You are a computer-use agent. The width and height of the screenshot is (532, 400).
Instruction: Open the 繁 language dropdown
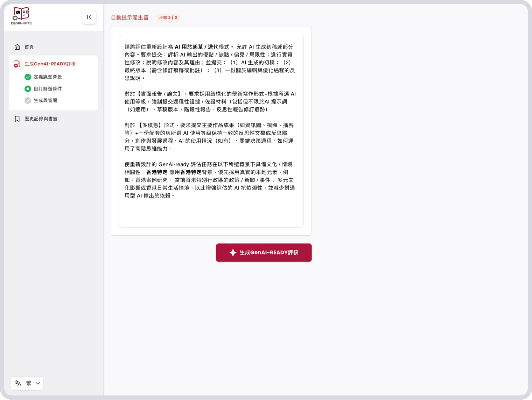coord(27,384)
